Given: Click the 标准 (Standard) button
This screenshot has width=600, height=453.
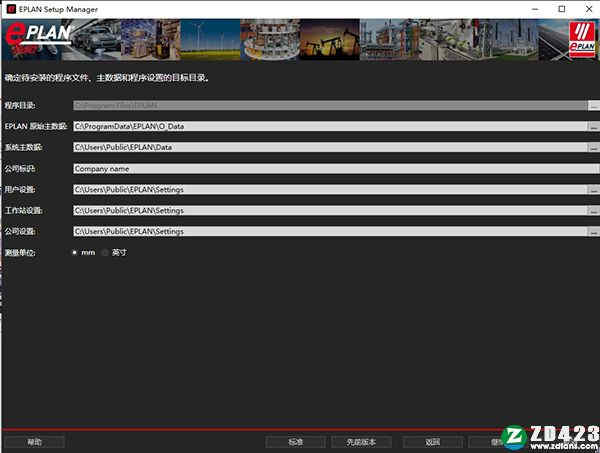Looking at the screenshot, I should (x=295, y=442).
